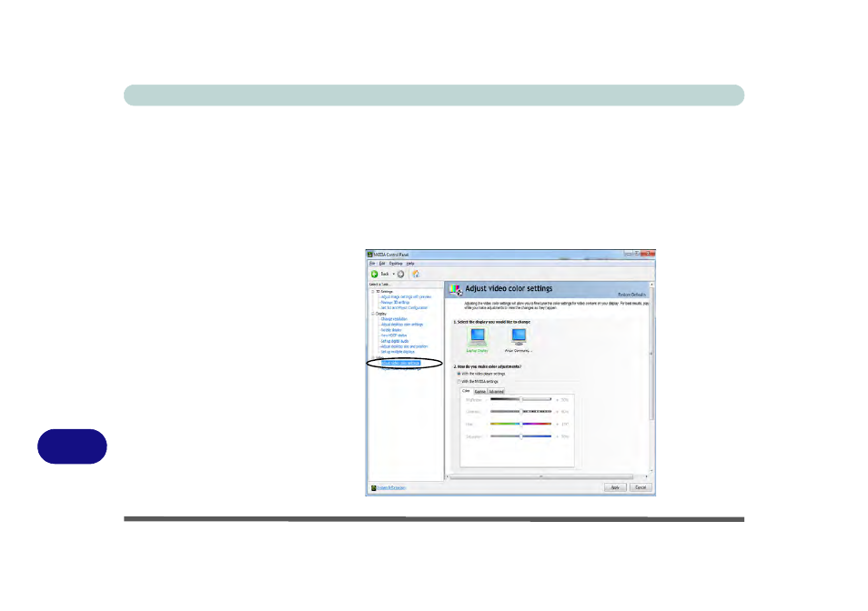The width and height of the screenshot is (868, 611).
Task: Click the Brightness slider
Action: tap(521, 399)
